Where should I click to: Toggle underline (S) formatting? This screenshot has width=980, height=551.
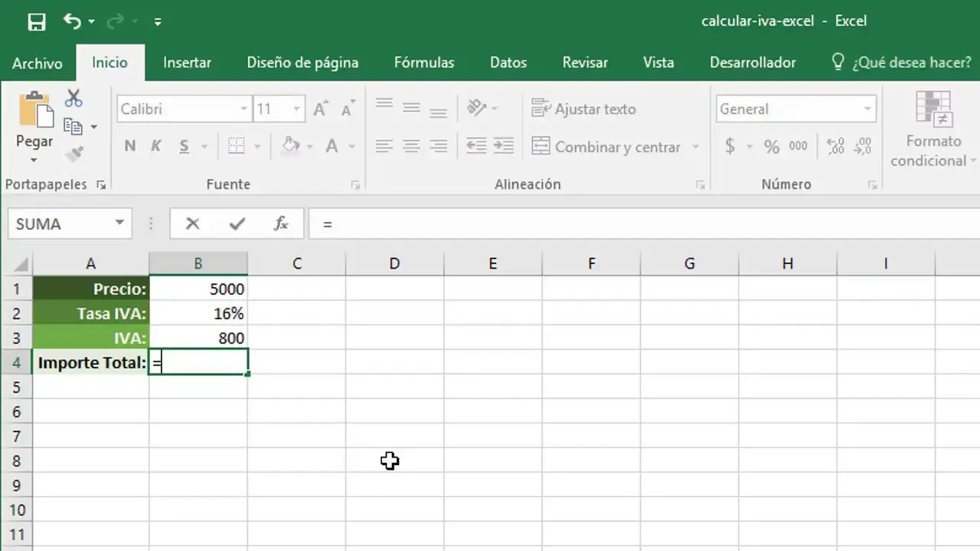coord(184,146)
